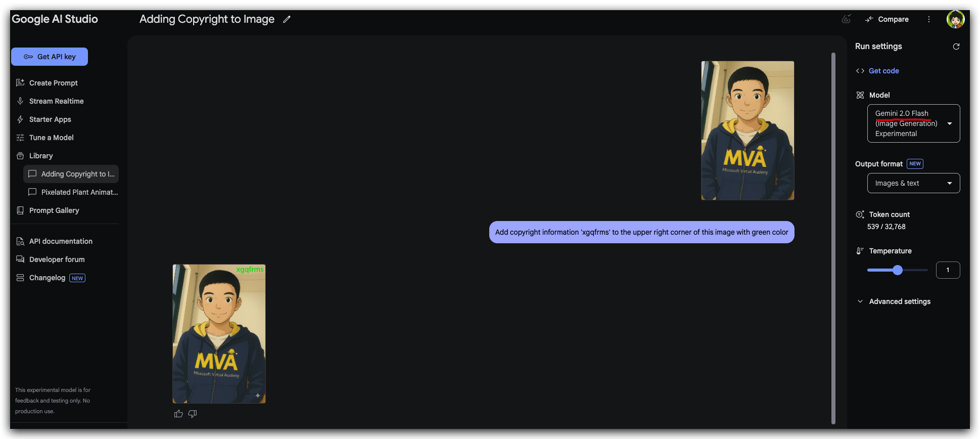The width and height of the screenshot is (980, 439).
Task: Click the save to Drive icon
Action: [846, 19]
